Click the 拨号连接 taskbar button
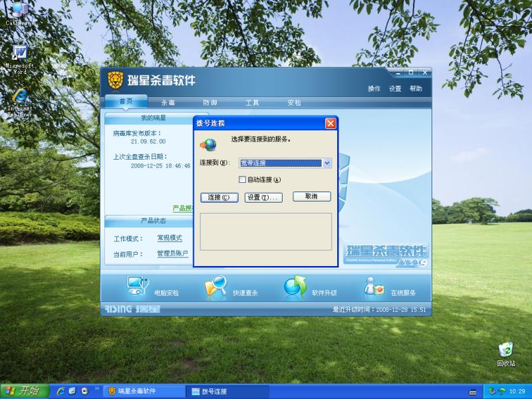This screenshot has width=532, height=399. (x=227, y=392)
